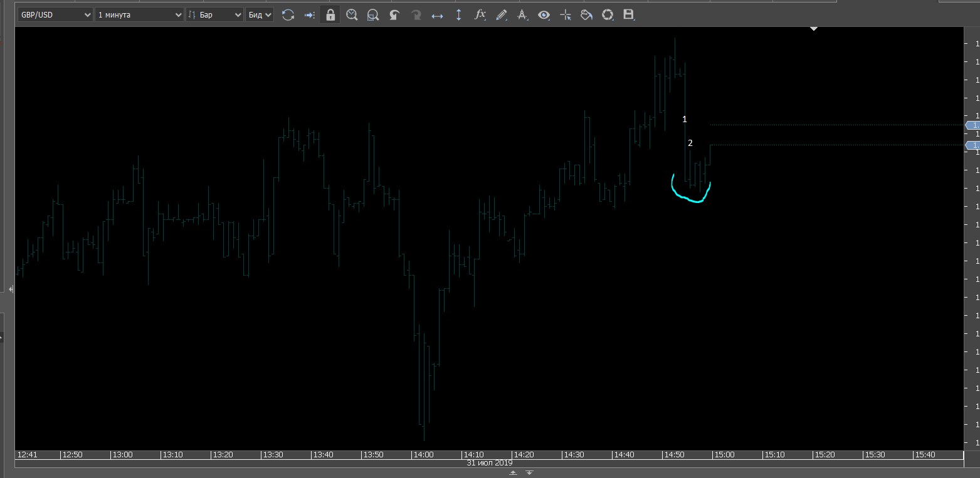Click the 13:20 time axis label
Image resolution: width=980 pixels, height=478 pixels.
click(223, 455)
